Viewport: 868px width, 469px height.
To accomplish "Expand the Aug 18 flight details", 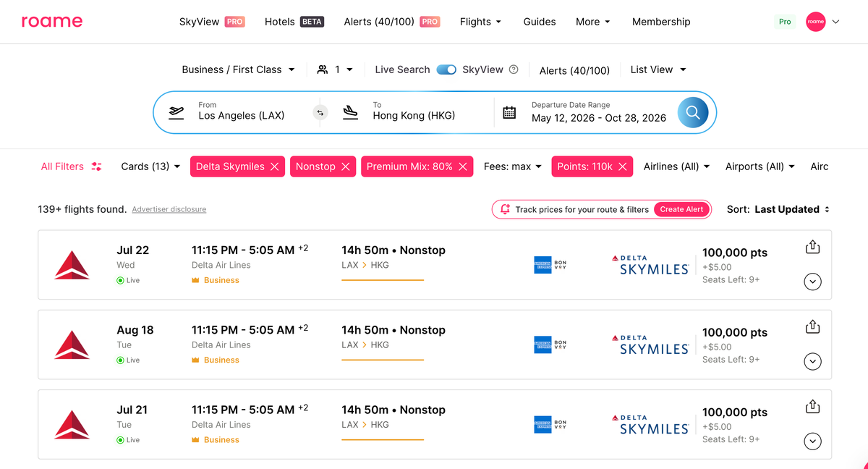I will click(812, 361).
